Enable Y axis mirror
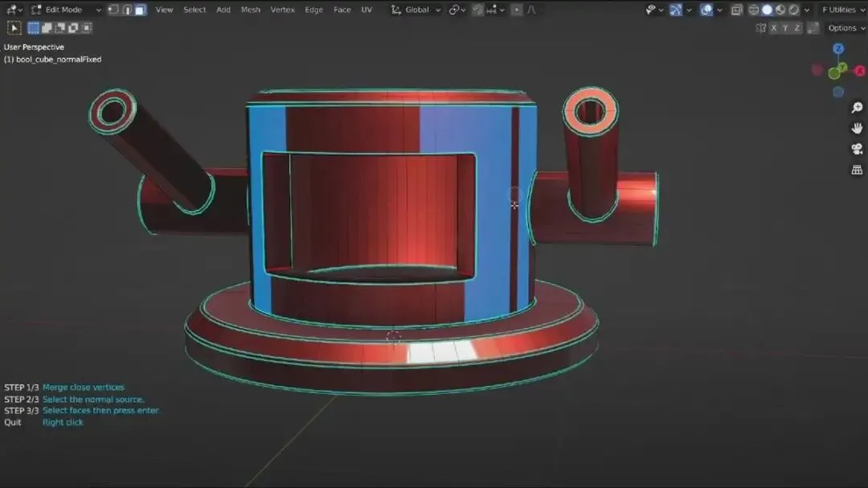 [785, 27]
